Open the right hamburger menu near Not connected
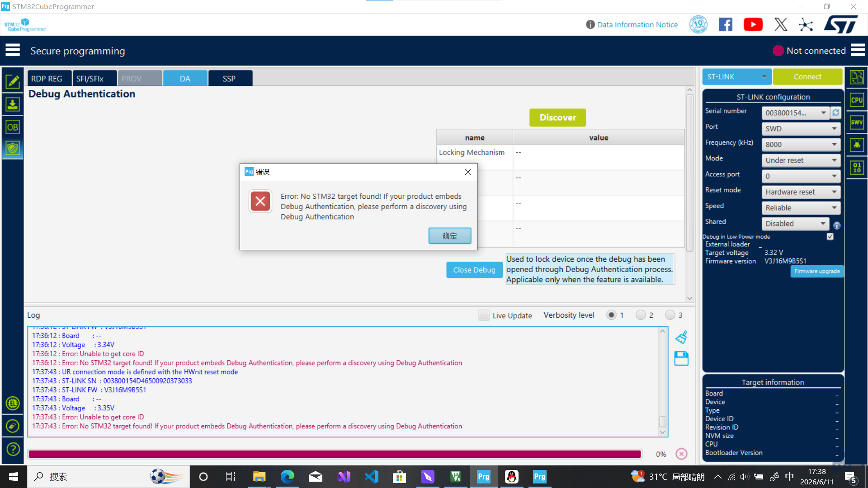This screenshot has height=488, width=868. click(x=858, y=50)
